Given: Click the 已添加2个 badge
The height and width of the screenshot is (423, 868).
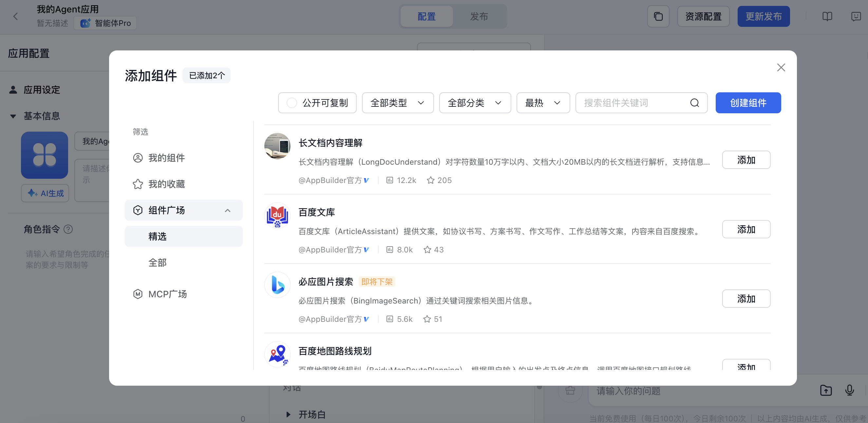Looking at the screenshot, I should click(207, 75).
